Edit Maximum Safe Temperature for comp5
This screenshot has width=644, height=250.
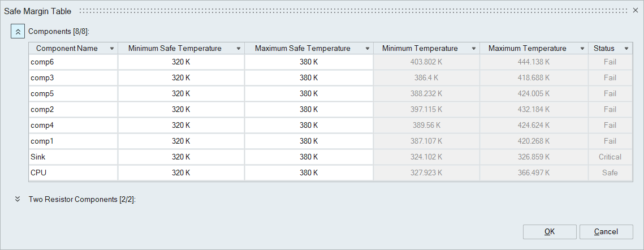(309, 93)
